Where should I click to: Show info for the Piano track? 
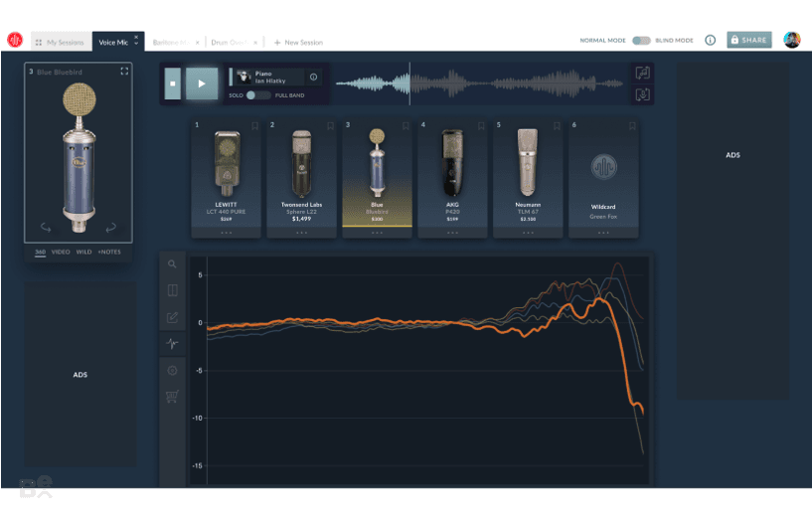tap(313, 77)
